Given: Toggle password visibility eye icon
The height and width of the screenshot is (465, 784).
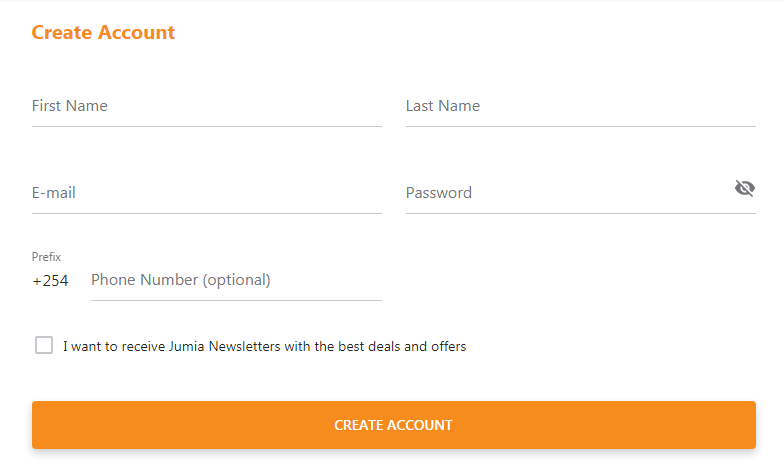Looking at the screenshot, I should pos(744,188).
